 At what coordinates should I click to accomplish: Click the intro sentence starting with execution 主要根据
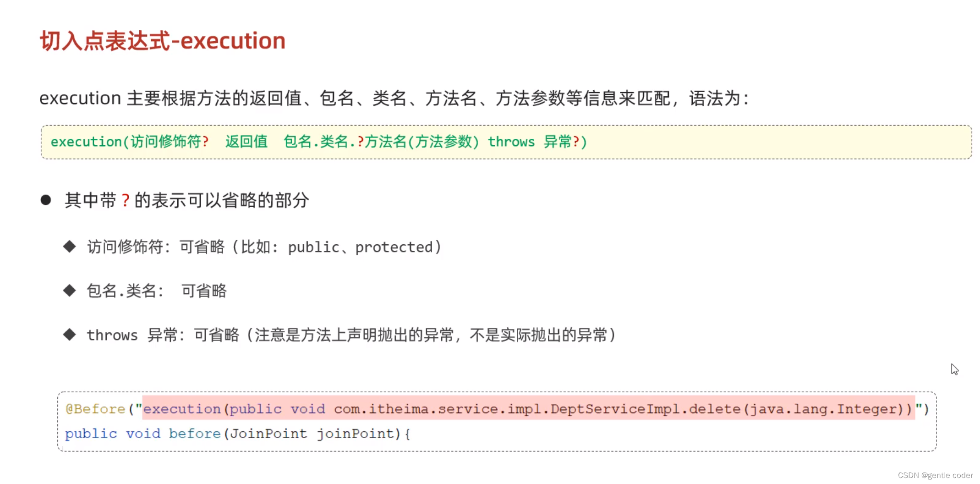394,98
